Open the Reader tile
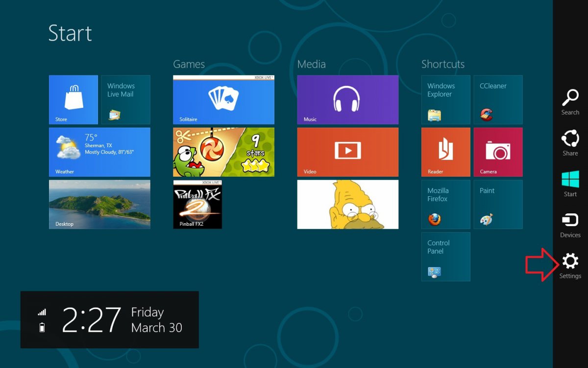Screen dimensions: 588x368 [446, 152]
